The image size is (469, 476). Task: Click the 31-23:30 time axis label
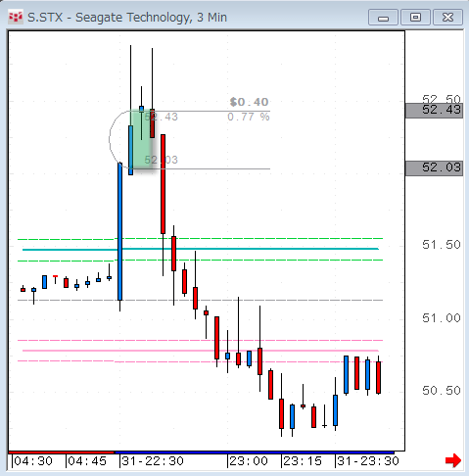pos(368,461)
